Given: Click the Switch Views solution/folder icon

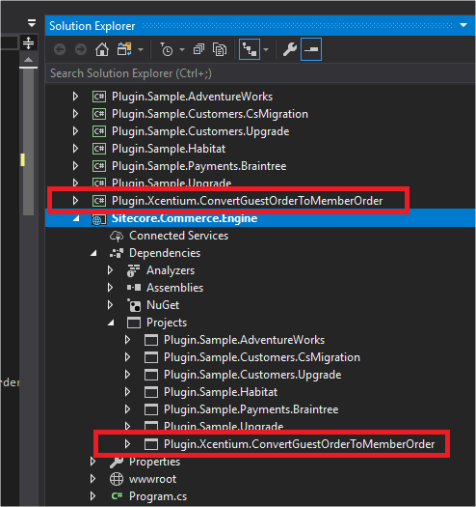Looking at the screenshot, I should [124, 50].
